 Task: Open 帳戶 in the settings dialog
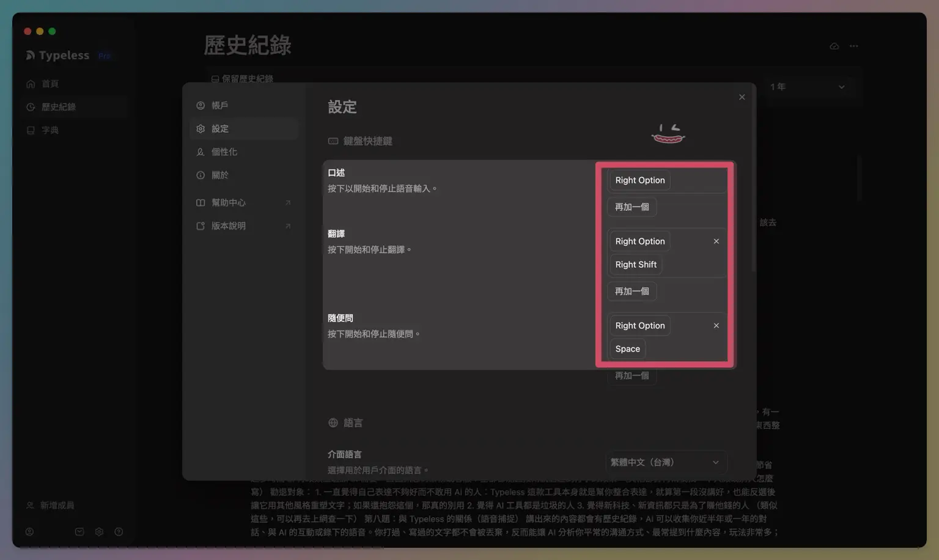(243, 106)
